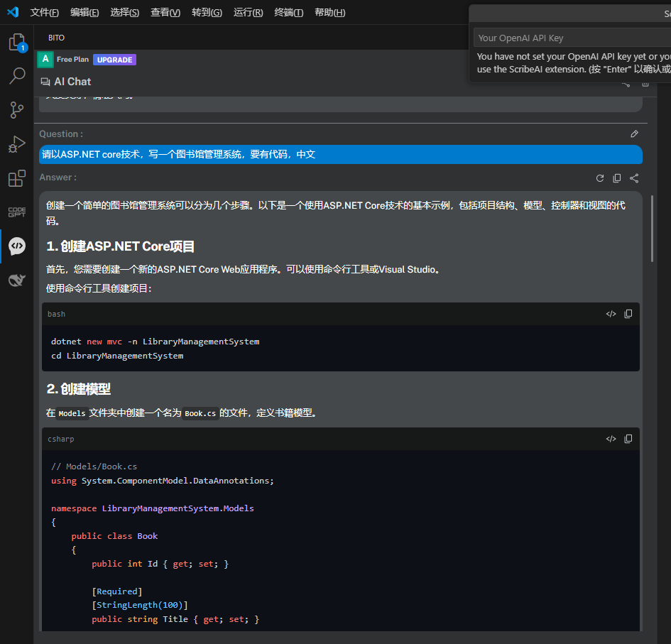Click the '// Models/Book.cs' comment line
This screenshot has height=644, width=671.
point(94,466)
